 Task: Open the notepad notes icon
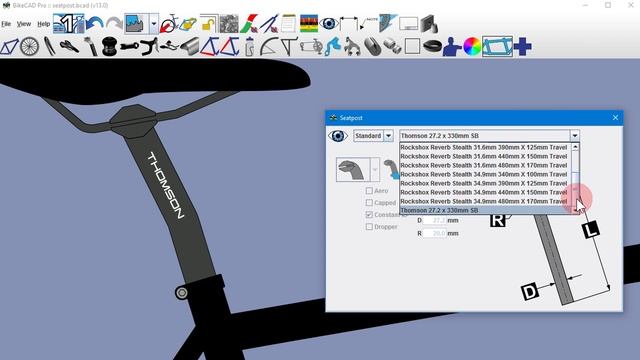pyautogui.click(x=289, y=24)
